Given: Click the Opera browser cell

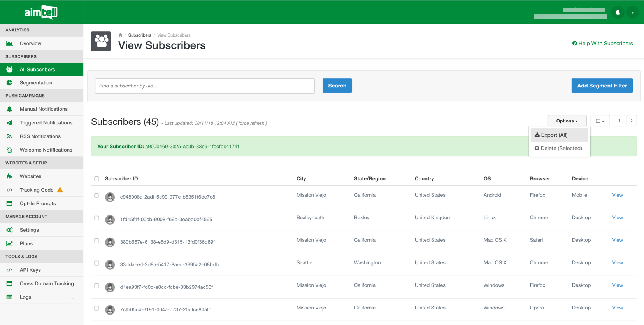Looking at the screenshot, I should [x=537, y=308].
